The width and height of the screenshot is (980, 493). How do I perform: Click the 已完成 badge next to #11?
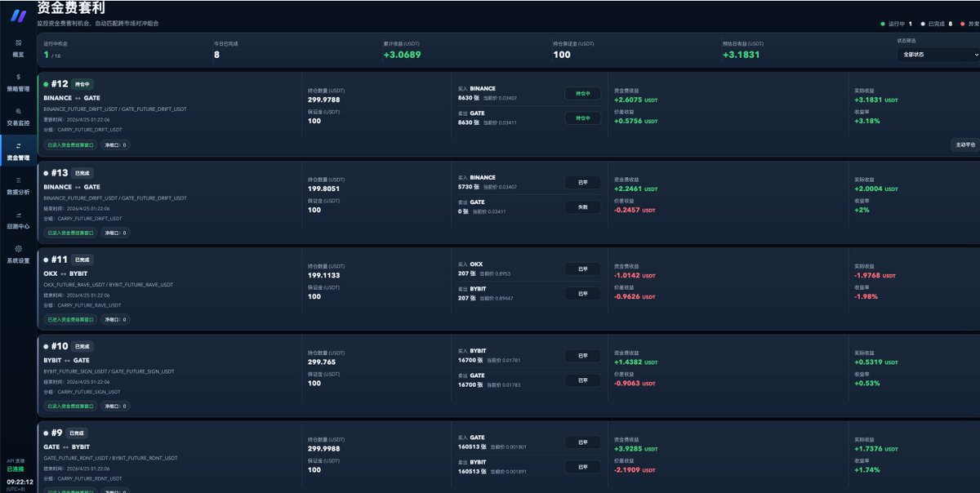point(82,260)
